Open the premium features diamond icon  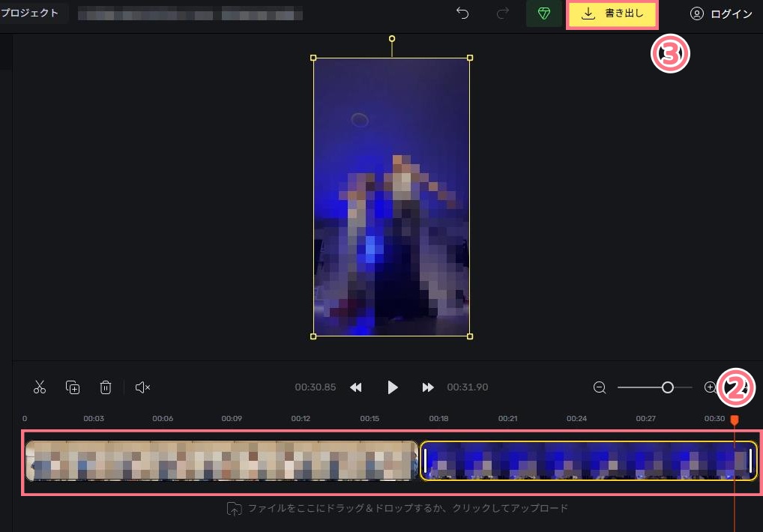pyautogui.click(x=544, y=13)
